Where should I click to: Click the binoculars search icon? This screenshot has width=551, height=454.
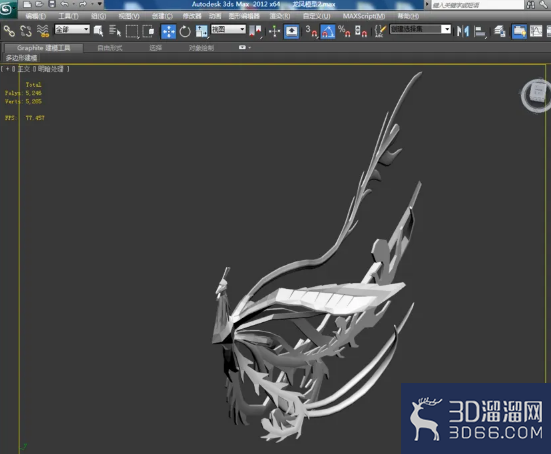pyautogui.click(x=530, y=5)
